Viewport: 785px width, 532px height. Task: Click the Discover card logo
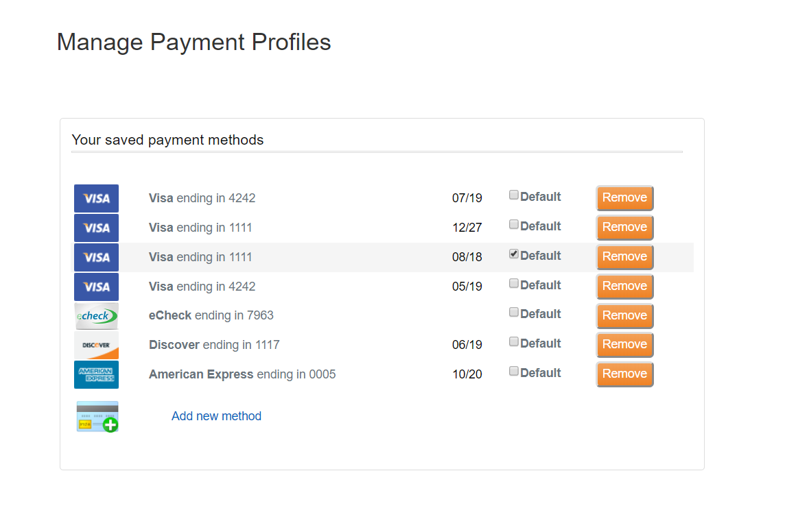coord(96,345)
